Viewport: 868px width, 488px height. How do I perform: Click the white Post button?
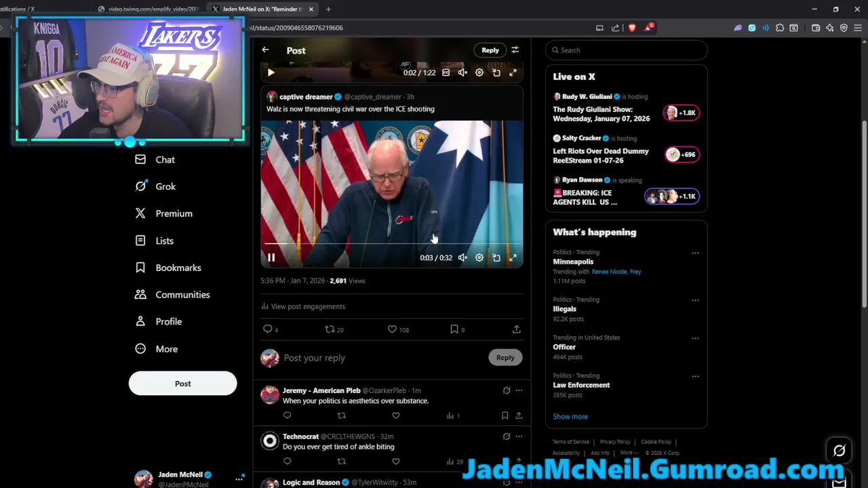coord(182,384)
